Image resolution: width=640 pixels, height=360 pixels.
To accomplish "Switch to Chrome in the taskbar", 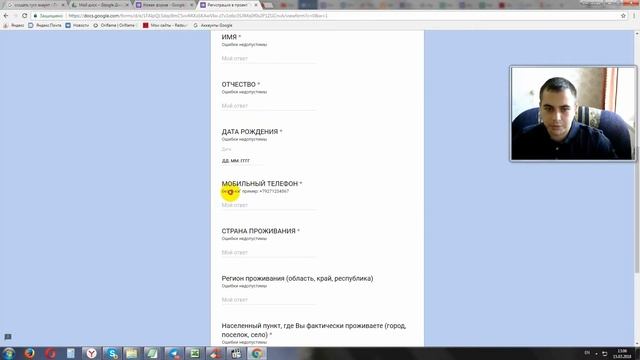I will click(x=257, y=353).
